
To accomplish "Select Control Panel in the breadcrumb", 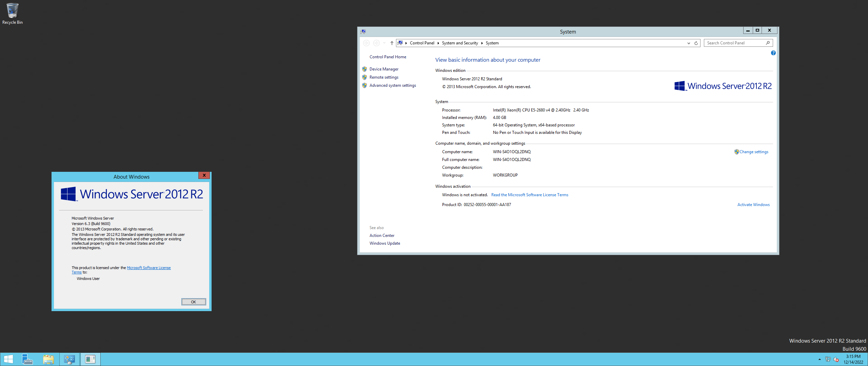I will (422, 43).
